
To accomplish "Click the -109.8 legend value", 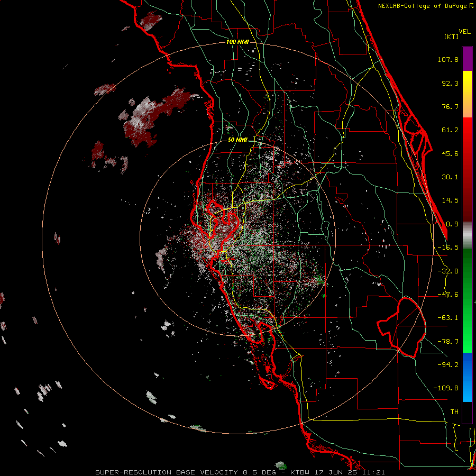I will pyautogui.click(x=446, y=388).
